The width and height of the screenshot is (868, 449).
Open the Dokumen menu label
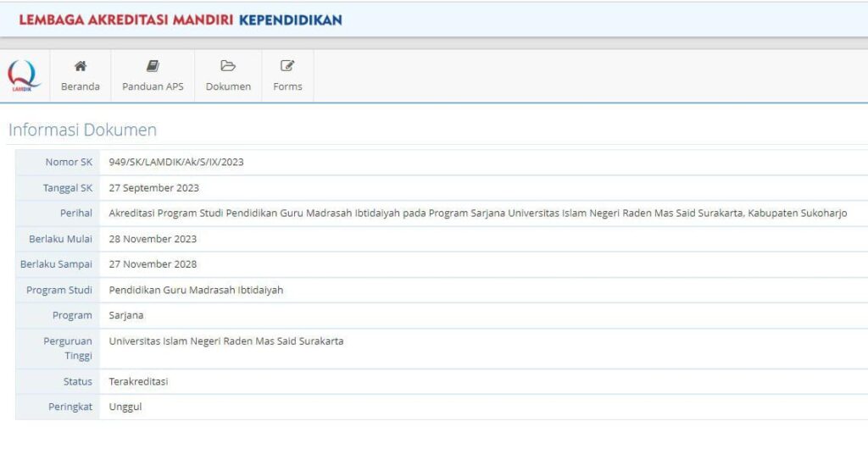click(228, 86)
